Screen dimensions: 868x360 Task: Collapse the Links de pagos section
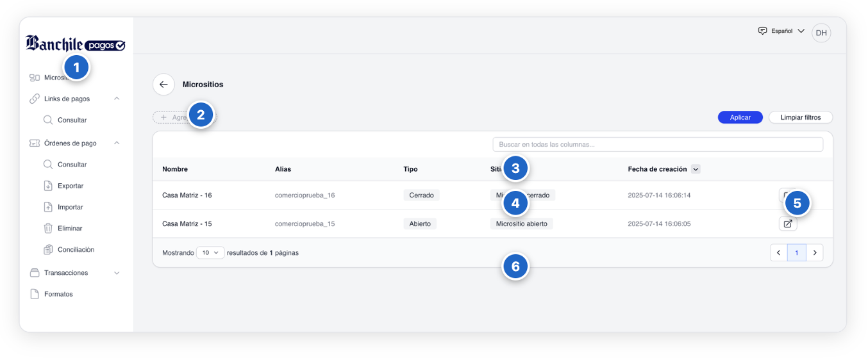[117, 99]
